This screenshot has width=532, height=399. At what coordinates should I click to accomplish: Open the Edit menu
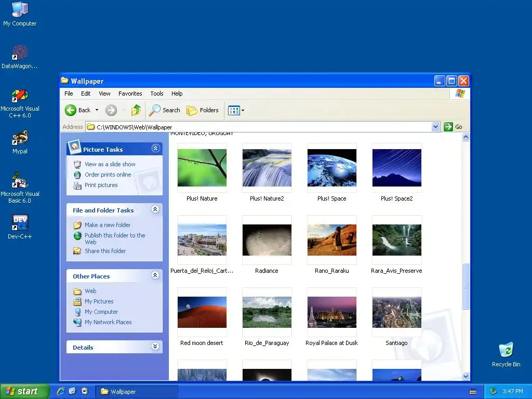(x=86, y=94)
